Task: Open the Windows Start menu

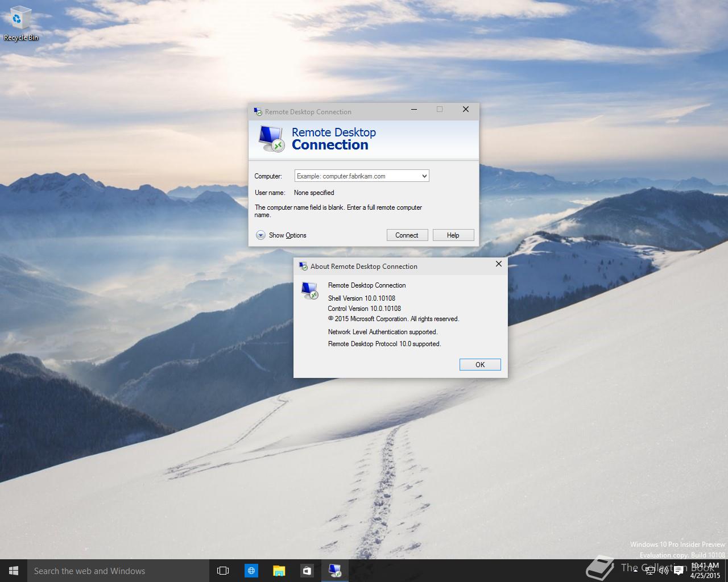Action: 14,571
